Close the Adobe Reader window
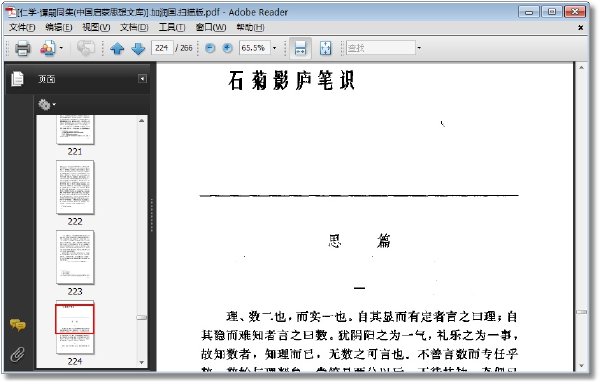The width and height of the screenshot is (600, 384). coord(575,12)
